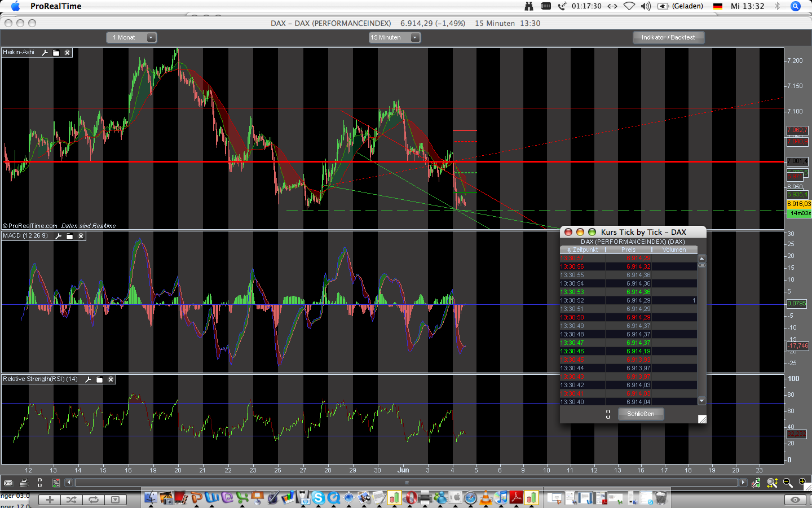Open the Apple menu
The width and height of the screenshot is (812, 508).
pyautogui.click(x=15, y=6)
